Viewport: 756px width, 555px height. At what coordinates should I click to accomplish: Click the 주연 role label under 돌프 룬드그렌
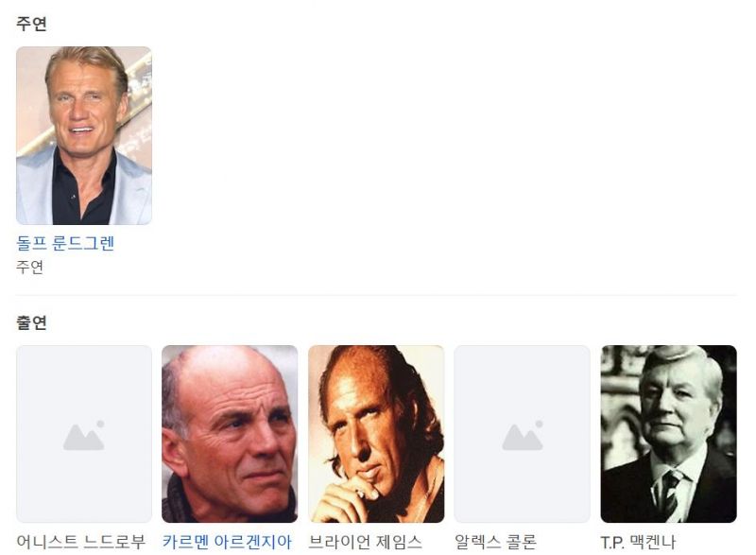click(30, 267)
